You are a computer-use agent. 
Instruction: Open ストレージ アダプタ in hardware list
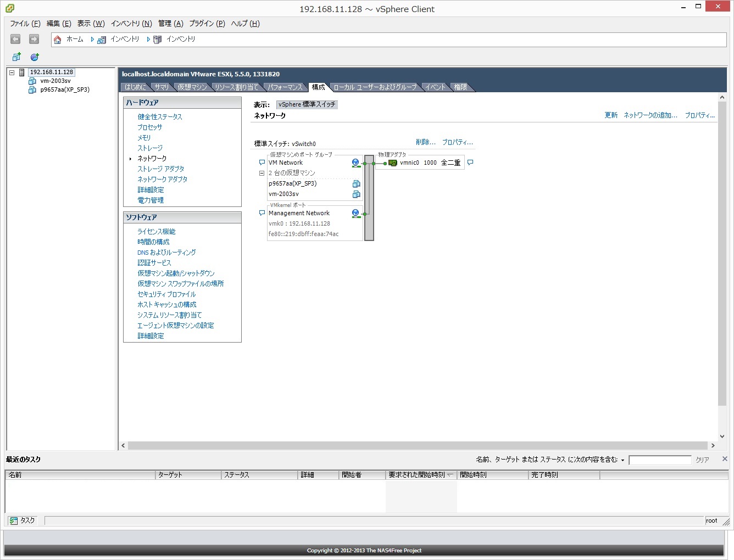[x=161, y=169]
